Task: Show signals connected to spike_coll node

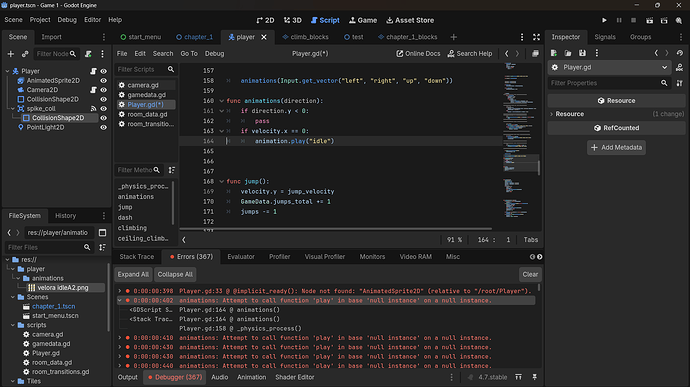Action: pyautogui.click(x=93, y=108)
